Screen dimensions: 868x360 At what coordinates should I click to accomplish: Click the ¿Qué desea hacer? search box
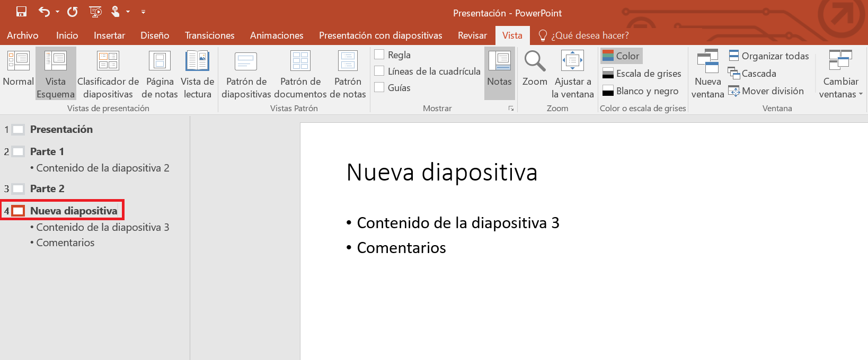584,35
